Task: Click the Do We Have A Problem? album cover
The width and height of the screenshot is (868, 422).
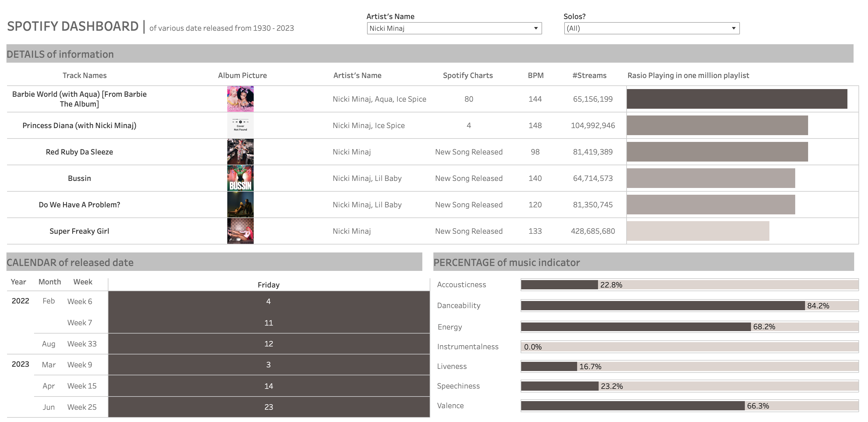Action: 240,205
